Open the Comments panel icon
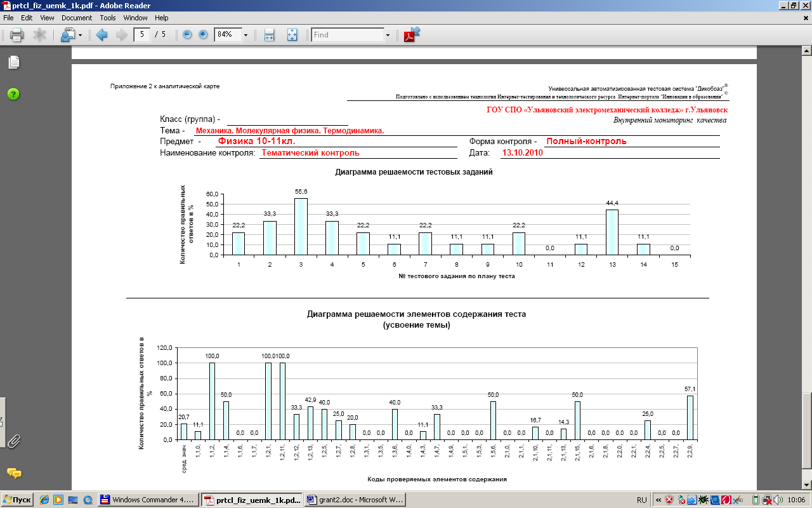 [x=13, y=473]
